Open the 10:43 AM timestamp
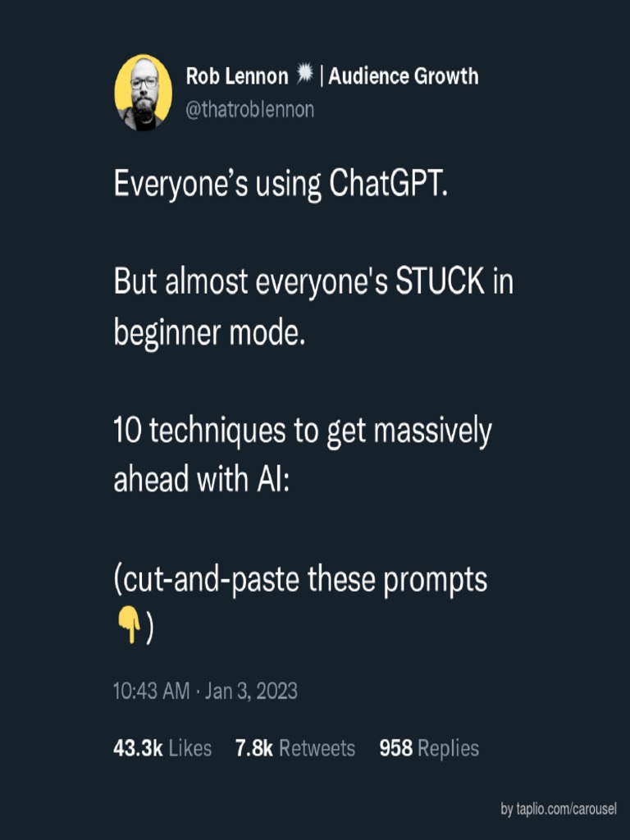Screen dimensions: 630x840 151,691
